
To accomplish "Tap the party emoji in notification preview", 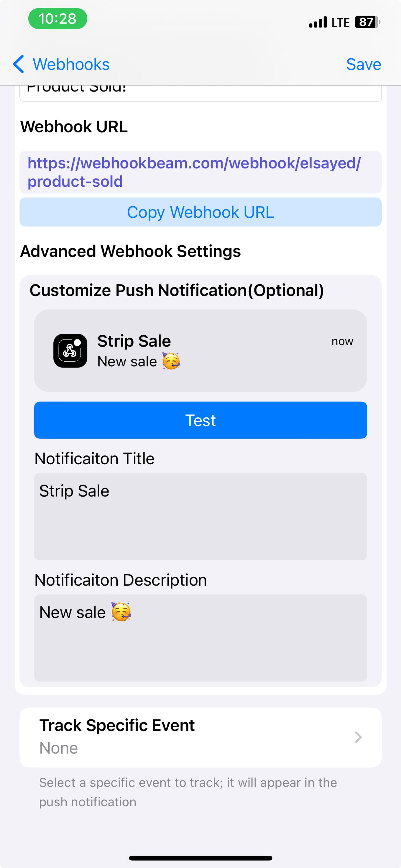I will tap(171, 361).
